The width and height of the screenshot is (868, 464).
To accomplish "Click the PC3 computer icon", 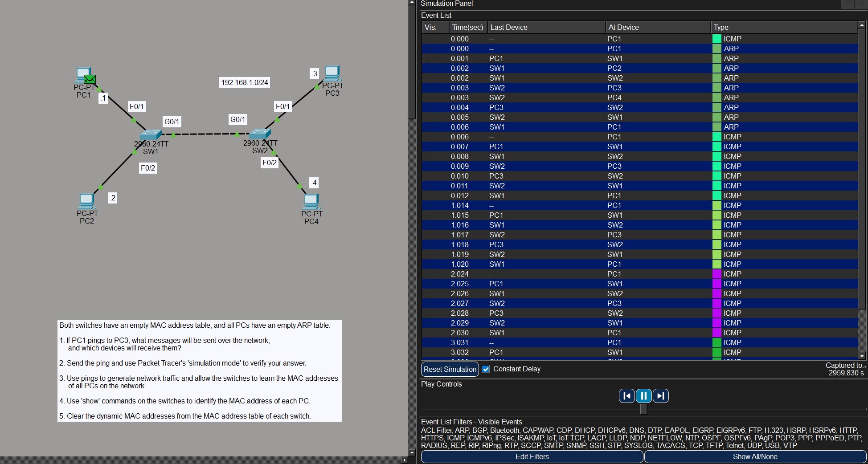I will [x=332, y=73].
